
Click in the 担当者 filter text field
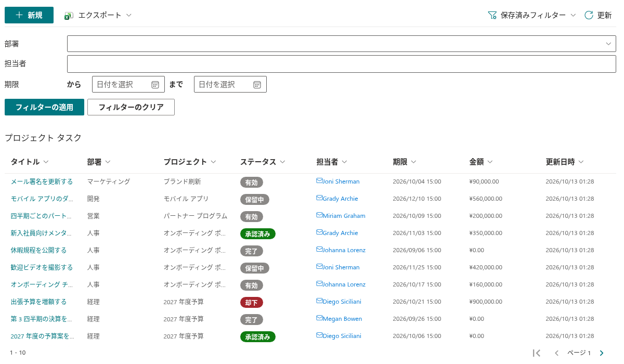coord(342,64)
